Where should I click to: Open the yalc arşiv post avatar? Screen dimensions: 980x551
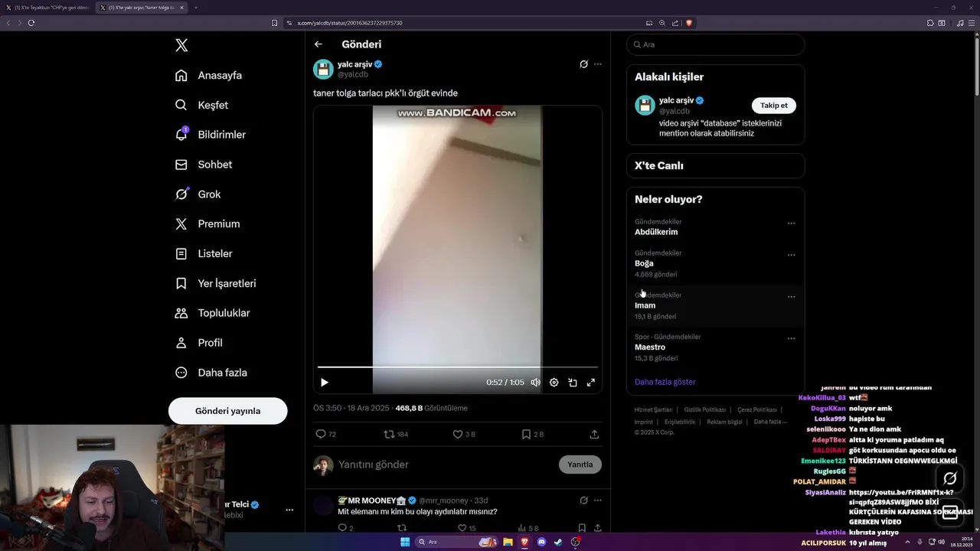323,69
